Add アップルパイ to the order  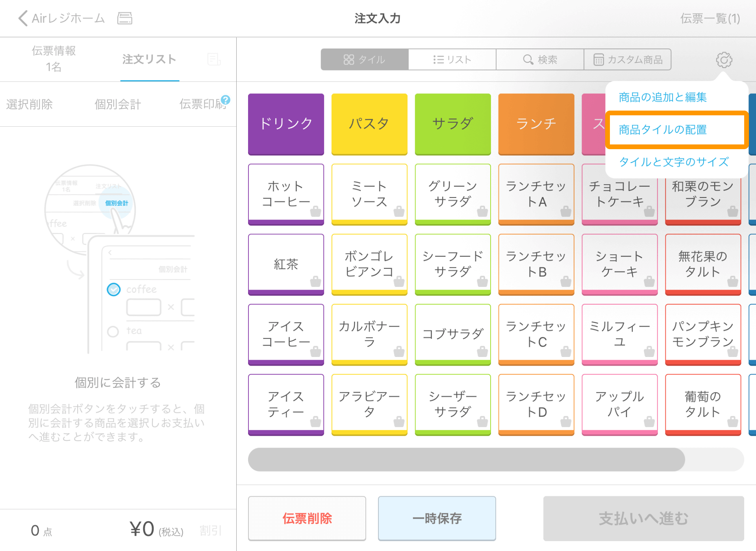620,405
